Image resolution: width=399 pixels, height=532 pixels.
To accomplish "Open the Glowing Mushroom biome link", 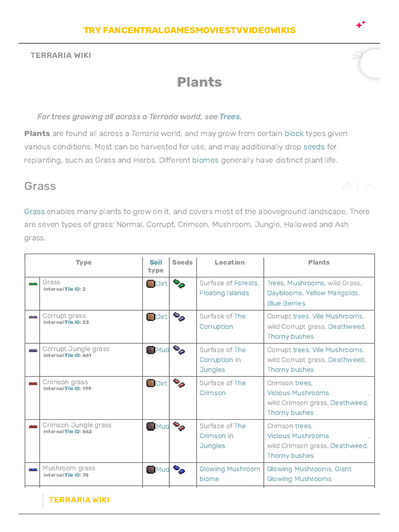I will tap(230, 474).
